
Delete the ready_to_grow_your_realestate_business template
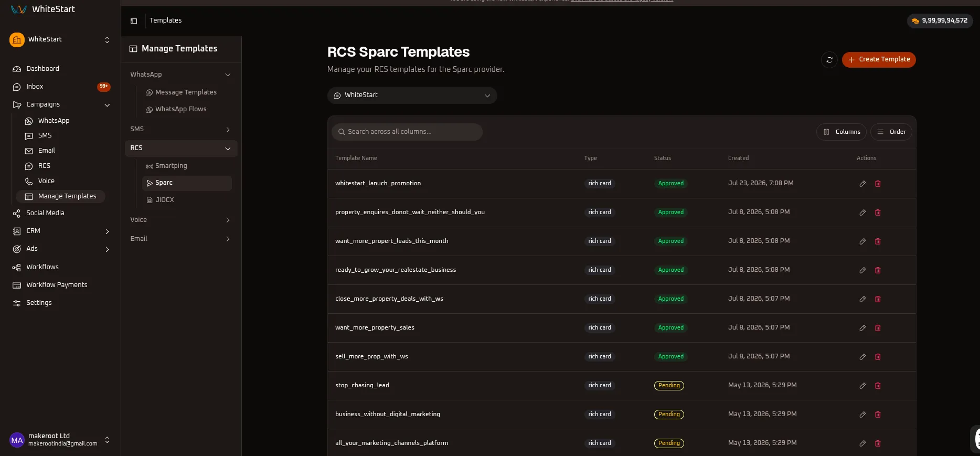point(878,270)
